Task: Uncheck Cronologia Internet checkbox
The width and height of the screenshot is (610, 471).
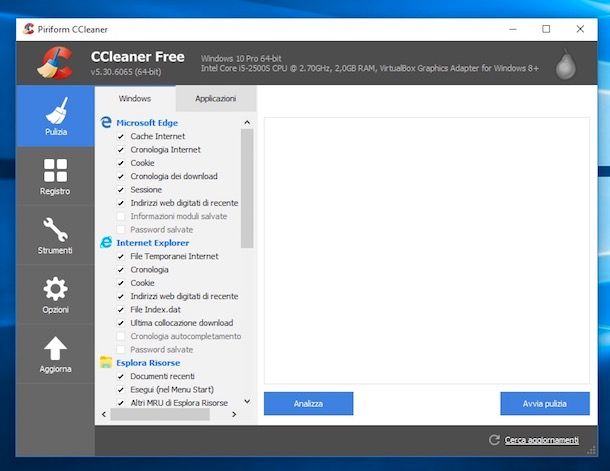Action: (121, 150)
